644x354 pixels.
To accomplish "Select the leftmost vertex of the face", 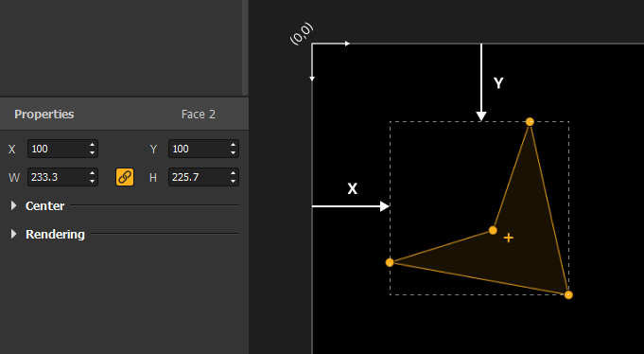I will 390,262.
